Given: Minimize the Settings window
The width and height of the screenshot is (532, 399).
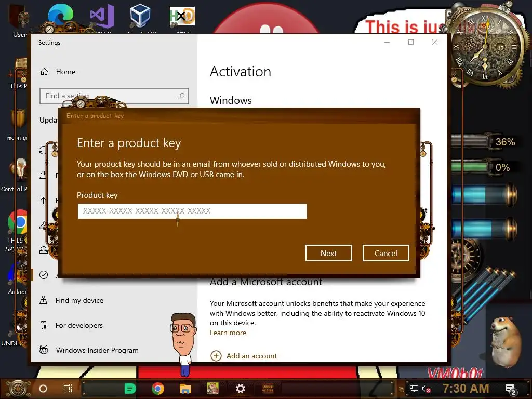Looking at the screenshot, I should (x=387, y=42).
